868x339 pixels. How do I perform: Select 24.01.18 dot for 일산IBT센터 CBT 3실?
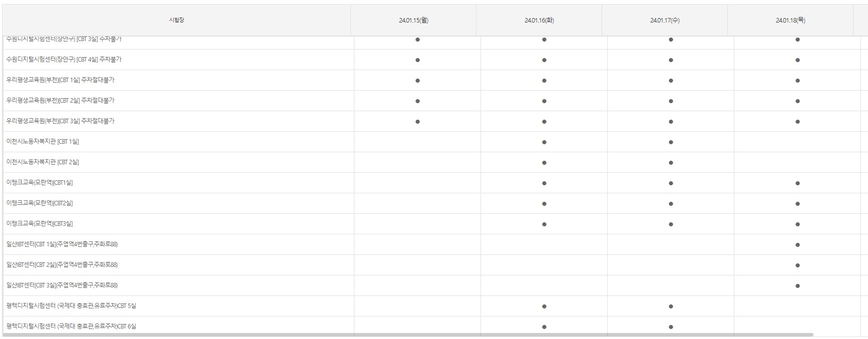[797, 286]
